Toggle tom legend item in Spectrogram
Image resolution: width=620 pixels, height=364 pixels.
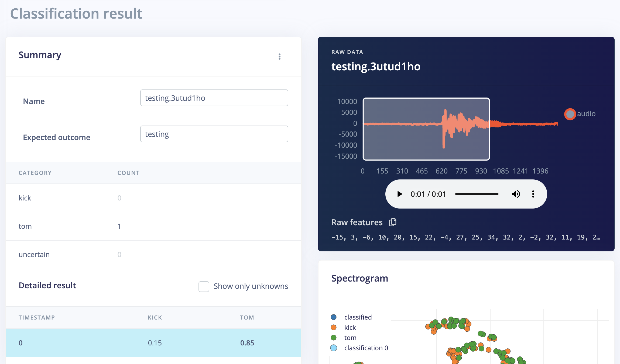[350, 338]
